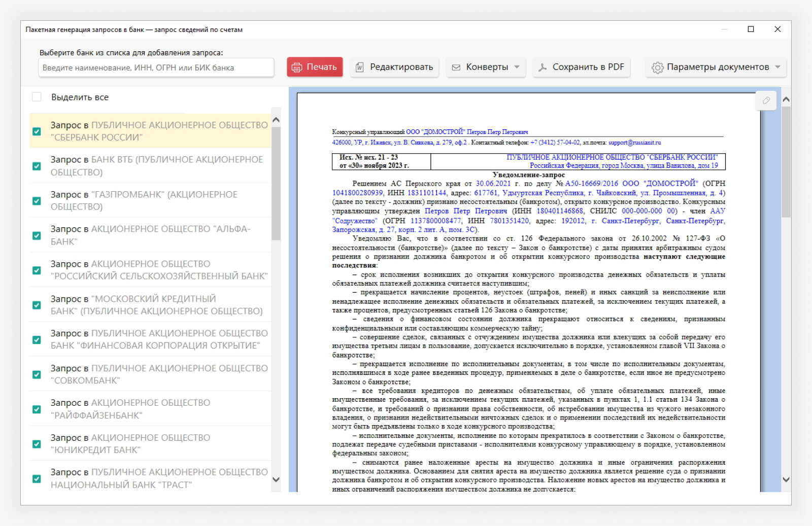This screenshot has height=526, width=812.
Task: Click the Word document icon beside Редактировать
Action: click(359, 67)
